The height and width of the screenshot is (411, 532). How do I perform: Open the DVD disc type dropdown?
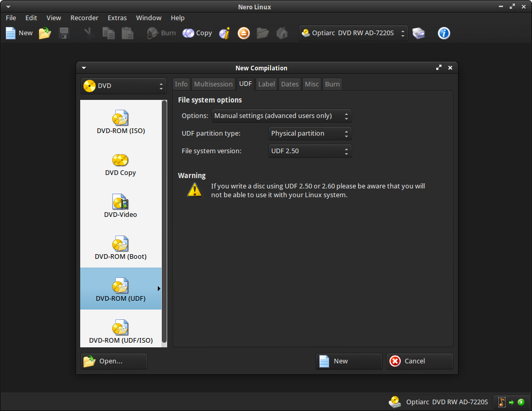click(124, 86)
